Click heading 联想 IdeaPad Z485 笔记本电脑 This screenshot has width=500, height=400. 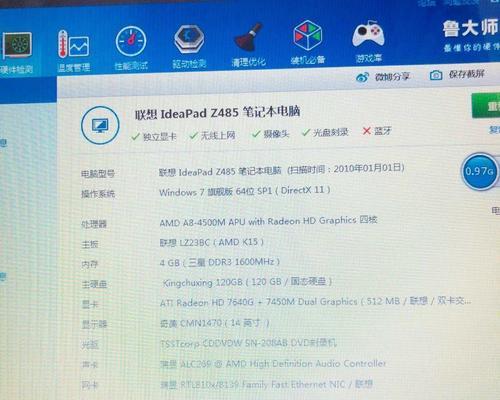(217, 112)
